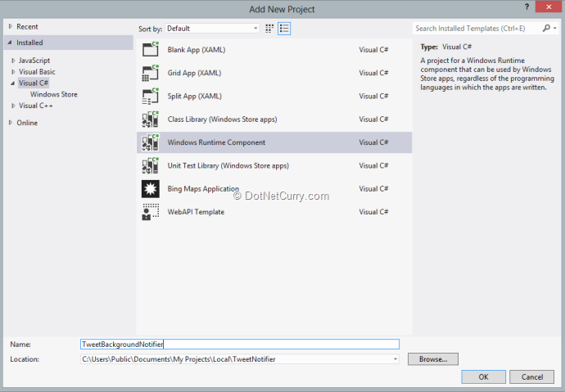Select Windows Runtime Component text

tap(216, 142)
